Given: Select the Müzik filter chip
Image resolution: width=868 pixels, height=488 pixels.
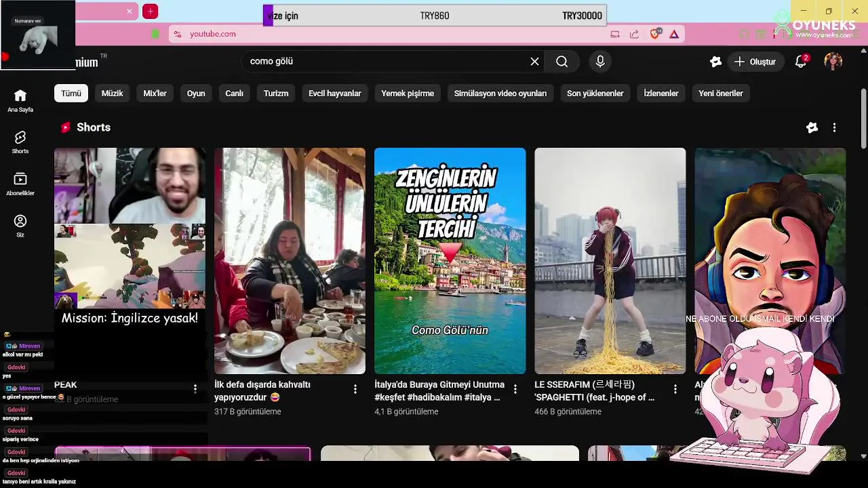Looking at the screenshot, I should pos(113,94).
